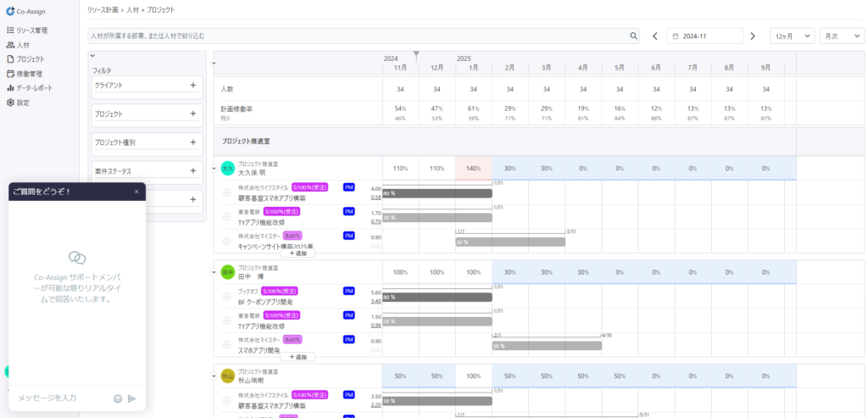Select プロジェクト menu item in sidebar
Screen dimensions: 868x418
31,59
